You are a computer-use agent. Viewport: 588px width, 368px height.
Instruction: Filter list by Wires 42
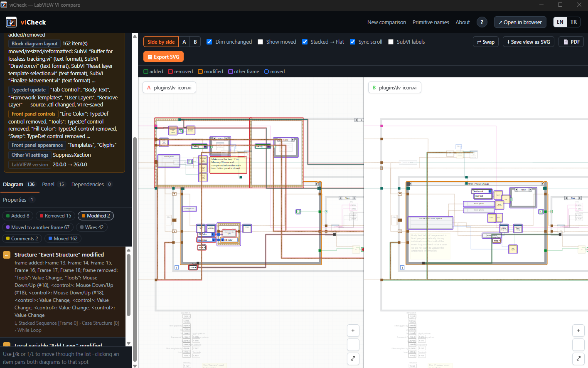pos(91,227)
